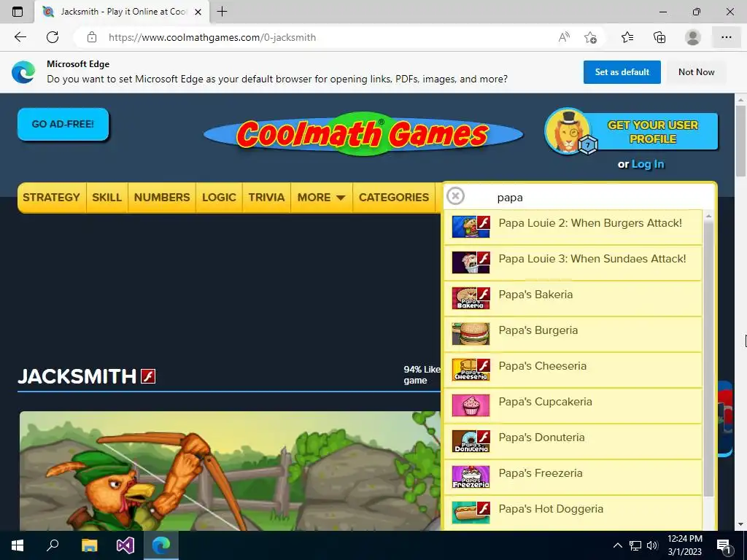Open STRATEGY category
The width and height of the screenshot is (747, 560).
[x=52, y=197]
